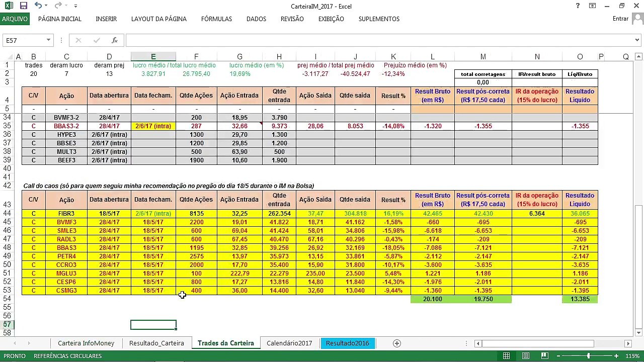Open the LAYOUT DA PÁGINA ribbon tab
The width and height of the screenshot is (644, 362).
point(159,19)
